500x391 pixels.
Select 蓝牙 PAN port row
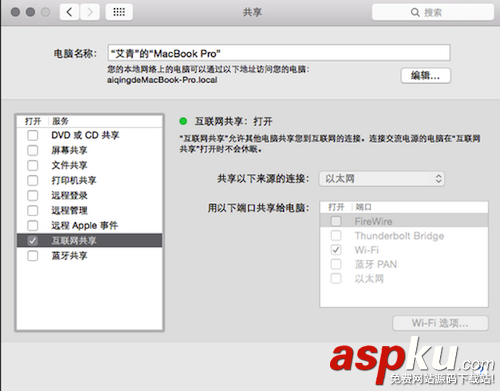coord(404,264)
